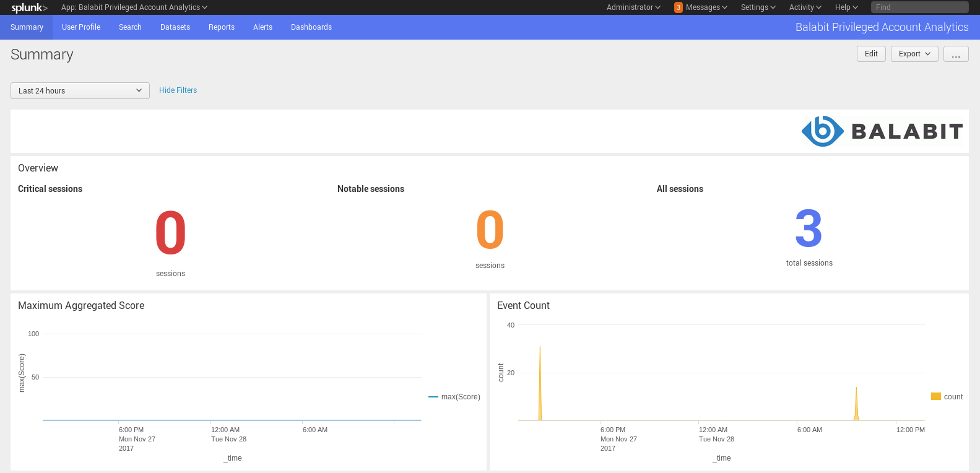Click the Critical sessions label
The height and width of the screenshot is (473, 980).
(x=50, y=189)
